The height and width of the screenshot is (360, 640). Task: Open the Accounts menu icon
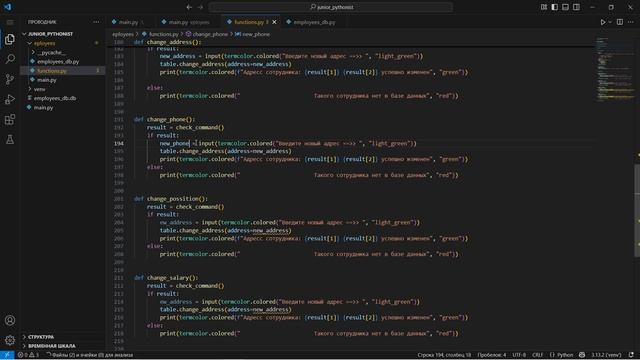point(10,320)
